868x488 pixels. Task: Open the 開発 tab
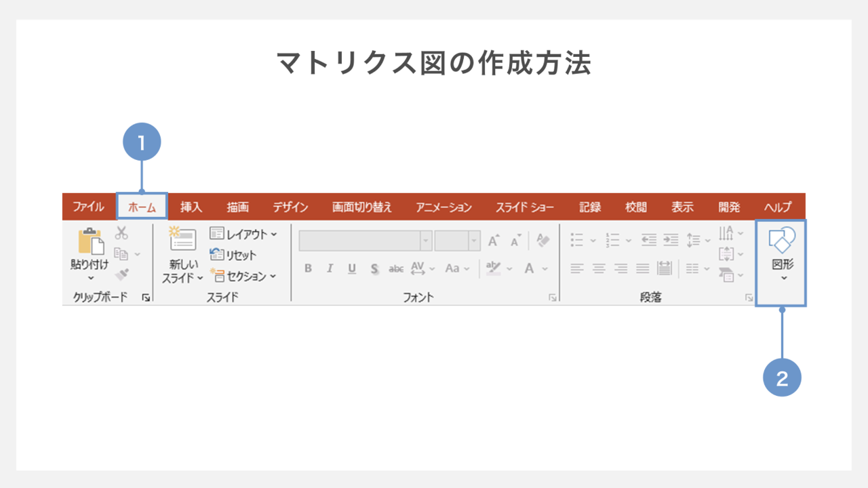point(729,207)
